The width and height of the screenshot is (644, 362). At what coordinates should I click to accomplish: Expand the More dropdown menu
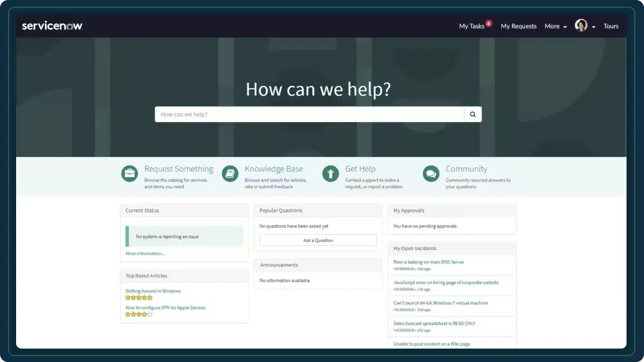555,26
